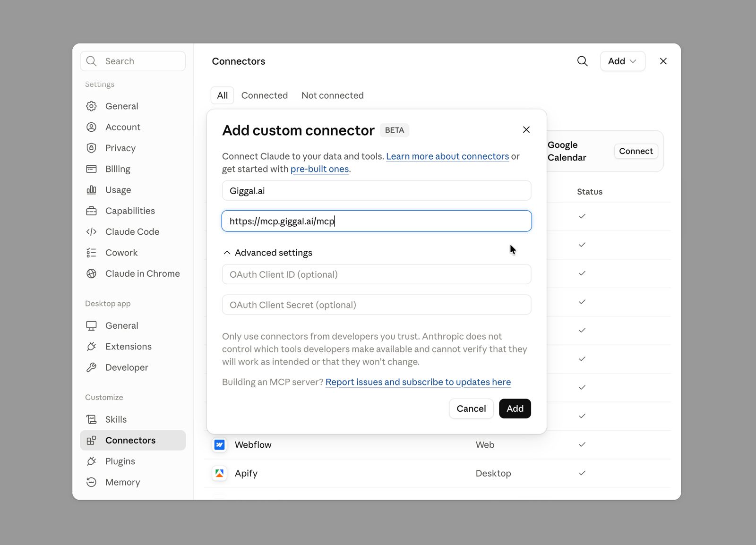Open the Privacy settings page
Image resolution: width=756 pixels, height=545 pixels.
[x=120, y=148]
